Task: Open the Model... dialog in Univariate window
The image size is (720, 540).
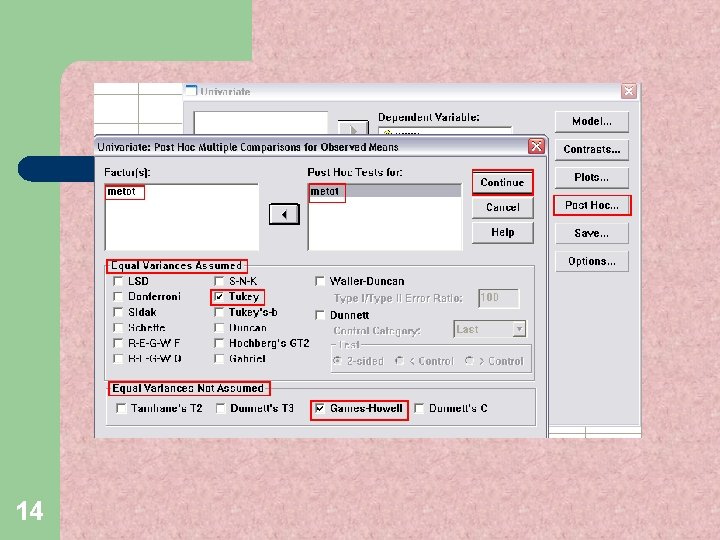Action: pyautogui.click(x=591, y=122)
